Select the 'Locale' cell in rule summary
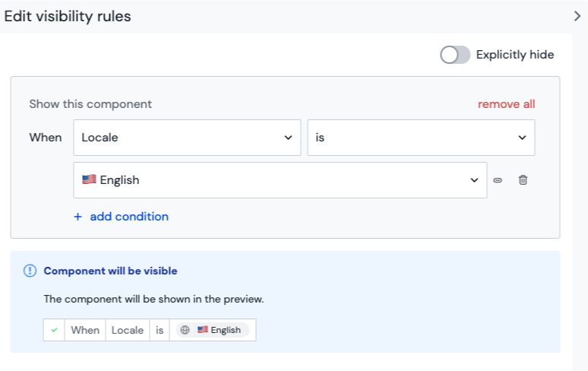 (128, 330)
